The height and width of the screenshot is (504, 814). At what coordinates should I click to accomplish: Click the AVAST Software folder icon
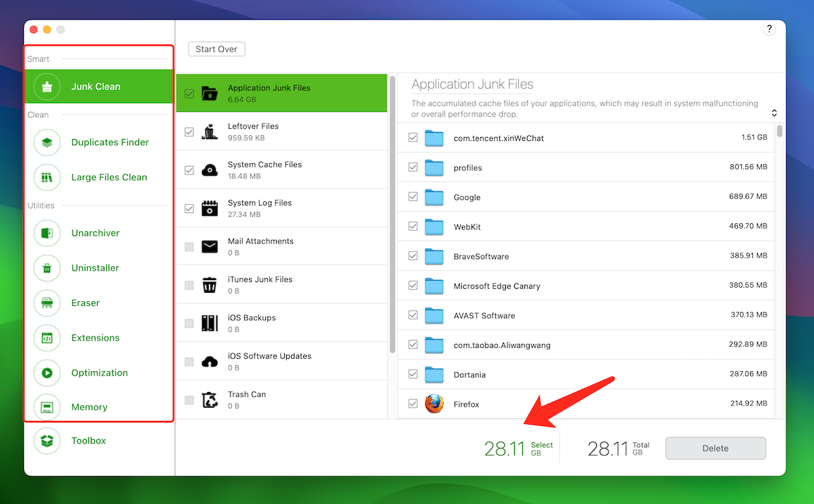point(434,315)
